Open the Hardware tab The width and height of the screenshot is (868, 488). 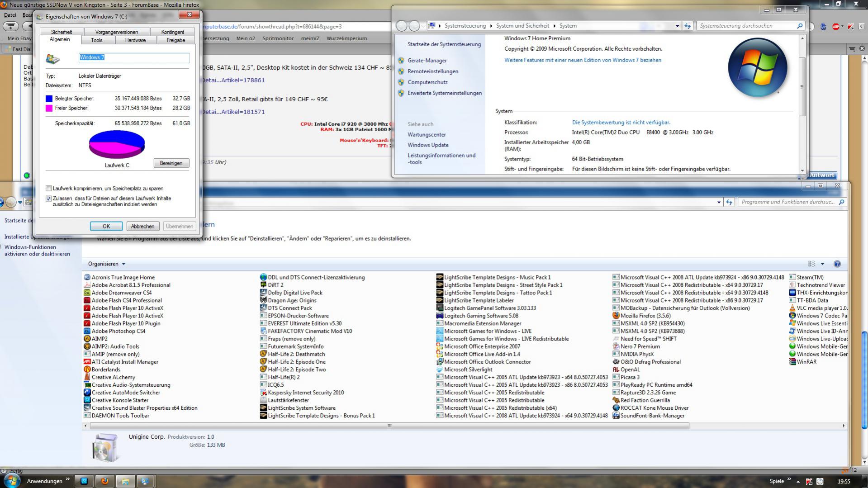click(135, 40)
